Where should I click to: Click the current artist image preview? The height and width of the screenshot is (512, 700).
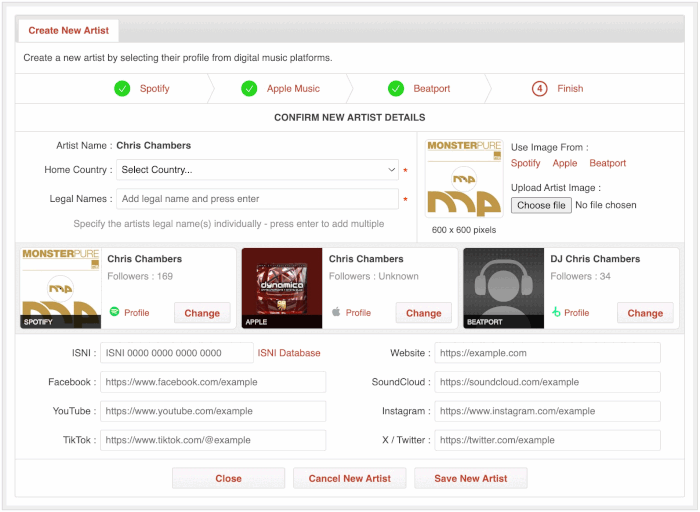[464, 179]
